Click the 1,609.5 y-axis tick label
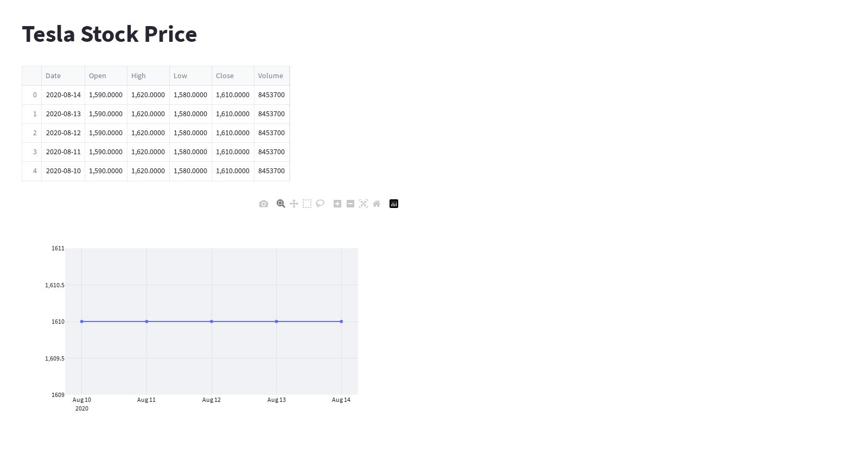Screen dimensions: 868x454 (x=55, y=358)
